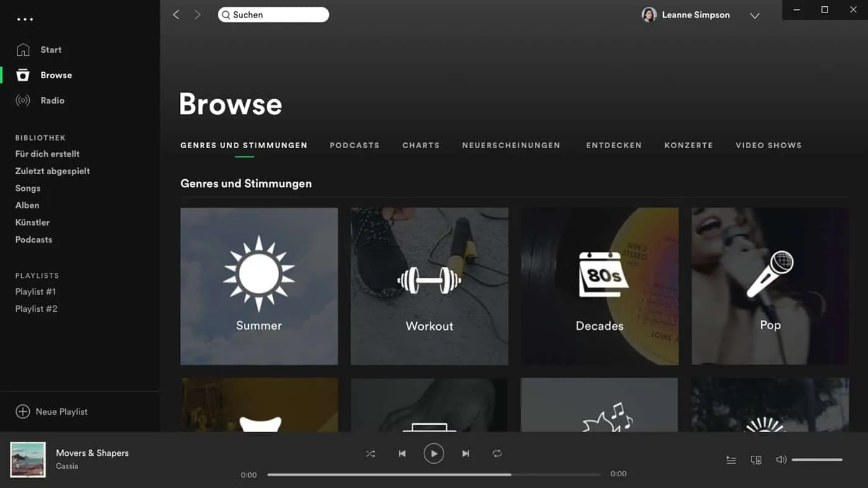This screenshot has width=868, height=488.
Task: Click the Suchen search field
Action: pyautogui.click(x=274, y=15)
